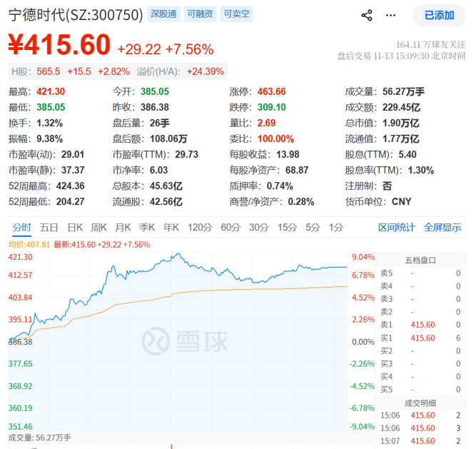Switch to the 日K chart tab
The width and height of the screenshot is (476, 449).
pyautogui.click(x=75, y=227)
